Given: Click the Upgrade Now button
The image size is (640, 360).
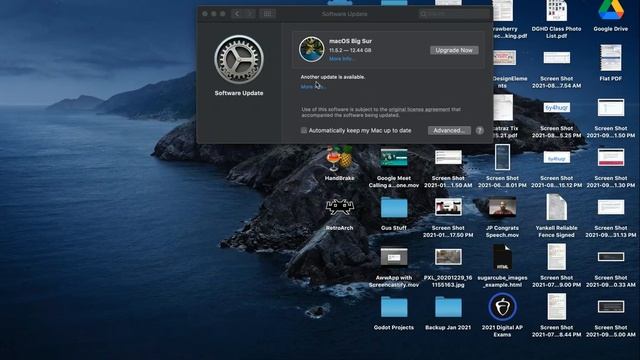Looking at the screenshot, I should [x=454, y=50].
